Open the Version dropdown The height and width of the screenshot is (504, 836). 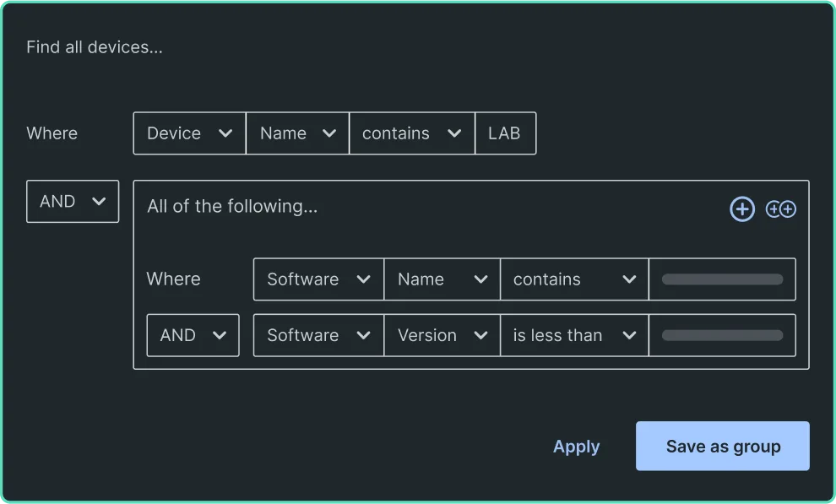tap(442, 335)
